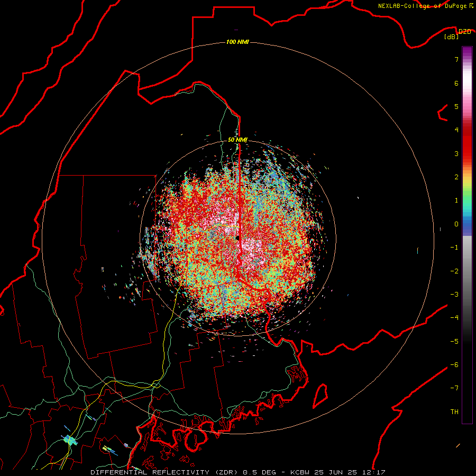Viewport: 476px width, 476px height.
Task: Click the legend value '7'
Action: [x=456, y=59]
